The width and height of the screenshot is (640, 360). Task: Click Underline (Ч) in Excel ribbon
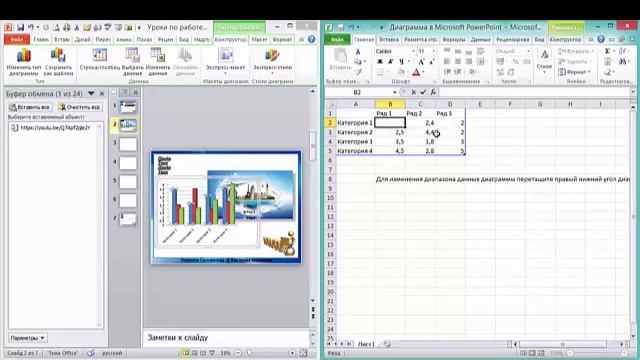point(402,62)
